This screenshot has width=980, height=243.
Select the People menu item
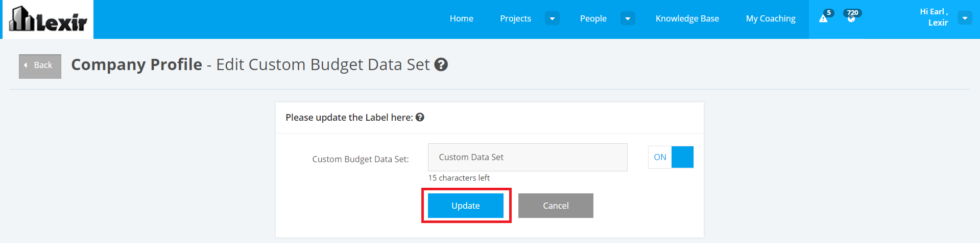[593, 18]
